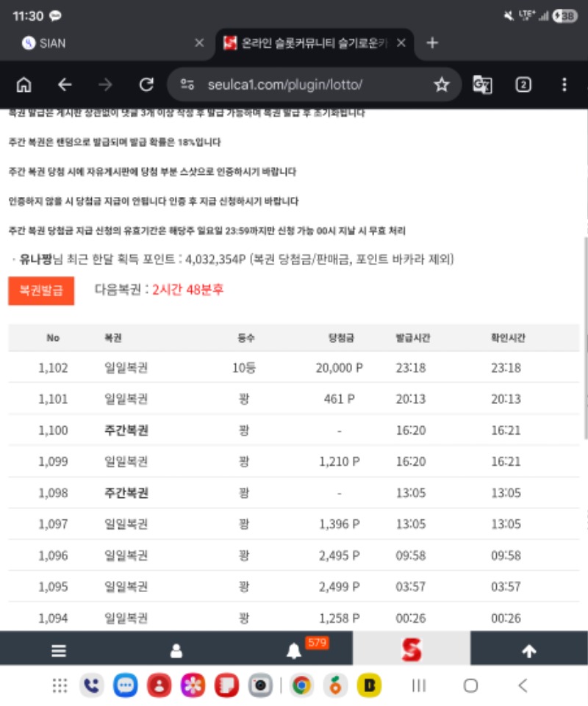Tap the Chrome home icon
Viewport: 588px width, 706px height.
[x=24, y=84]
